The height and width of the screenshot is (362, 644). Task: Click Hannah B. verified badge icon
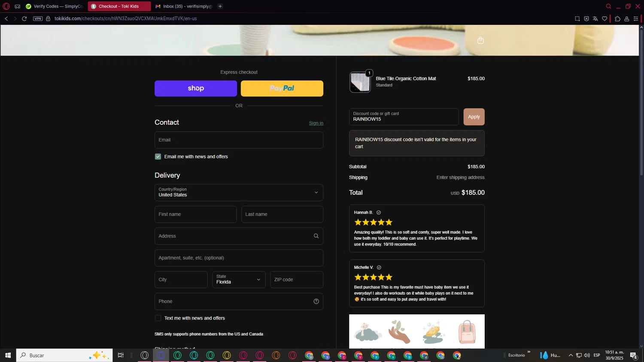click(379, 213)
